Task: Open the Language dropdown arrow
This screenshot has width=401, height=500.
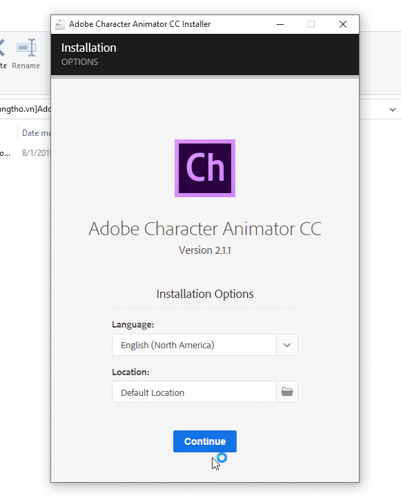Action: tap(287, 345)
